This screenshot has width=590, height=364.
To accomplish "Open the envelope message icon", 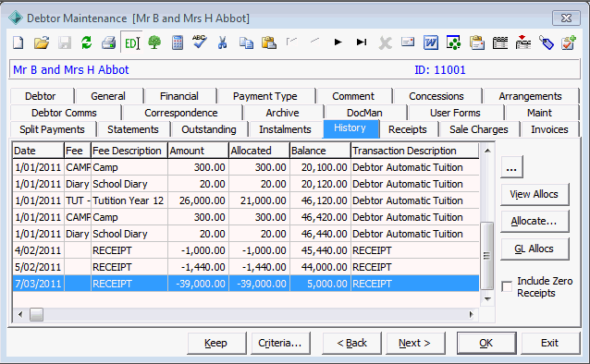I will pos(408,42).
